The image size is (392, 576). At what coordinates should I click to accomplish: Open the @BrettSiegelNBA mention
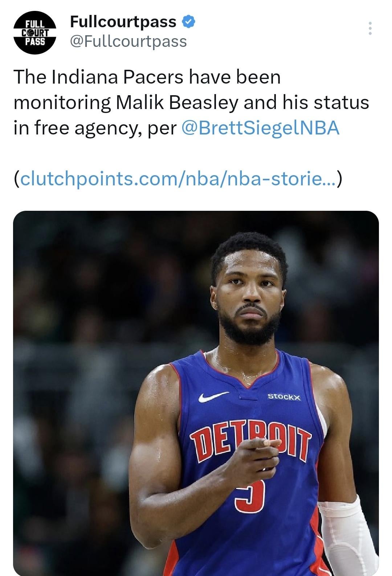click(260, 128)
